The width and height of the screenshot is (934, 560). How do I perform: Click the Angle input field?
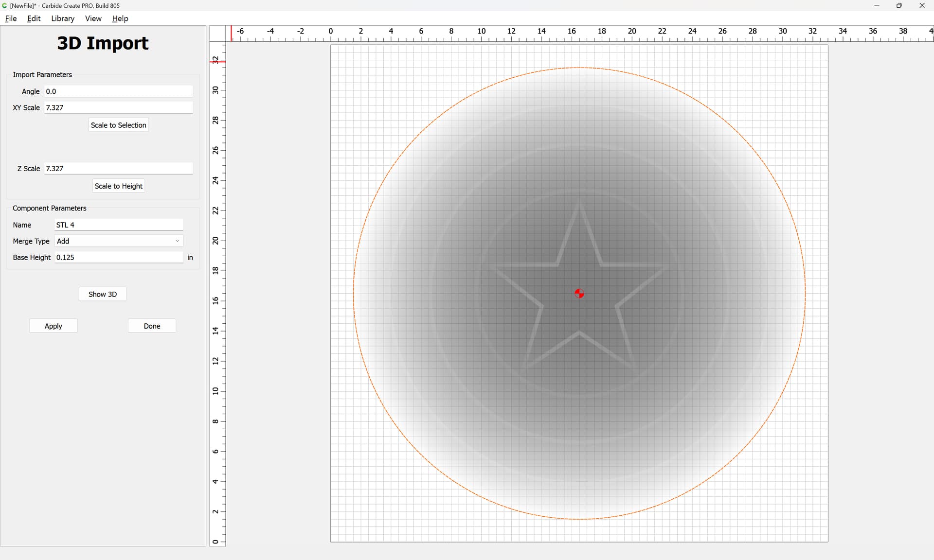pos(119,91)
